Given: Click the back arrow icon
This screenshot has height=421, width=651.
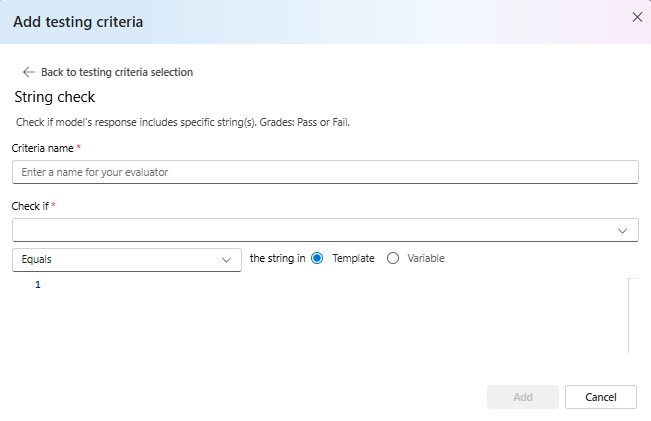Looking at the screenshot, I should 29,72.
